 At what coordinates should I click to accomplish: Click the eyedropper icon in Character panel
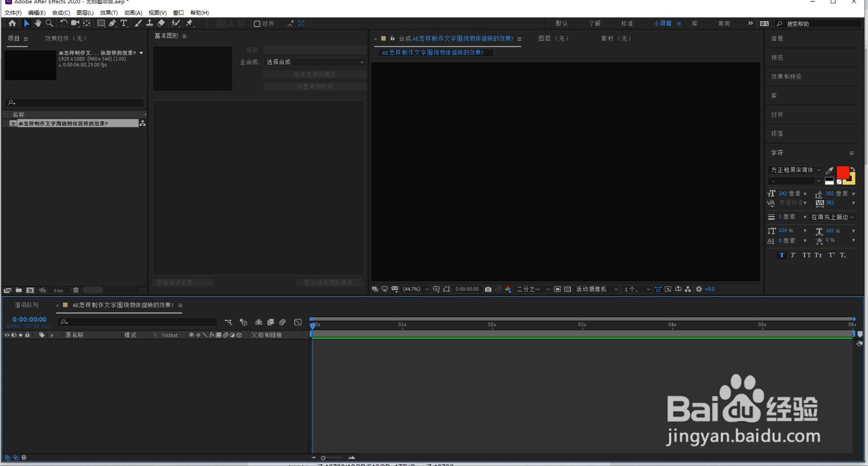click(829, 170)
